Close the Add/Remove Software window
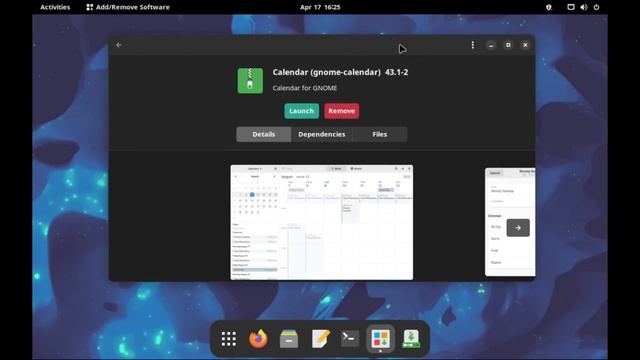 [525, 45]
